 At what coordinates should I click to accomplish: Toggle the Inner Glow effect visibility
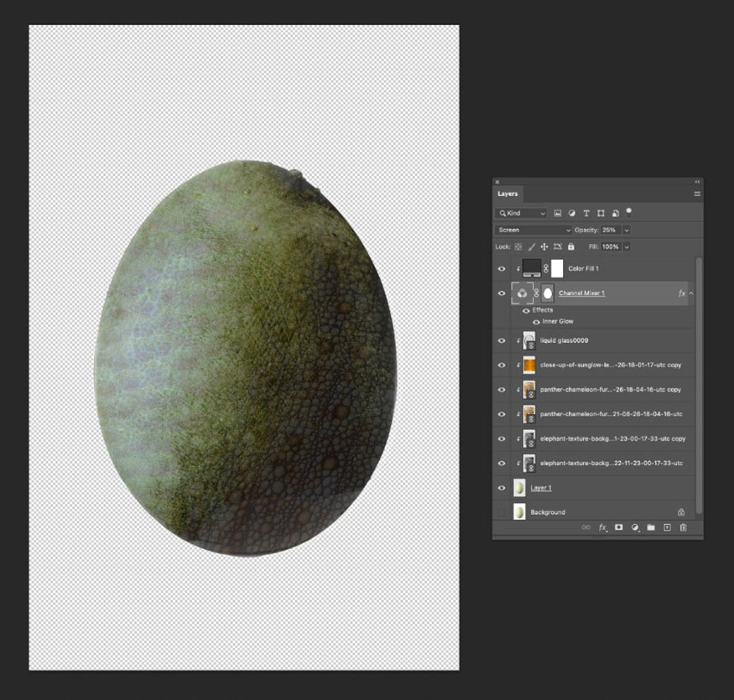coord(537,322)
